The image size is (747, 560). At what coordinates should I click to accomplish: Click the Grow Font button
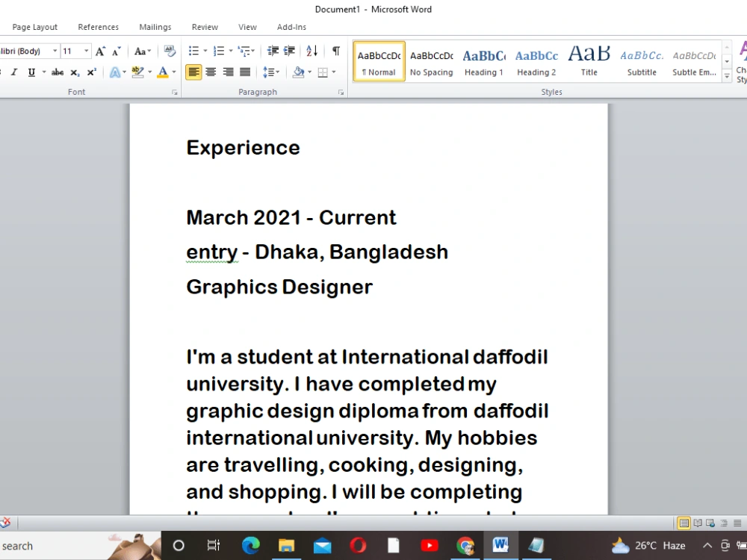[100, 52]
